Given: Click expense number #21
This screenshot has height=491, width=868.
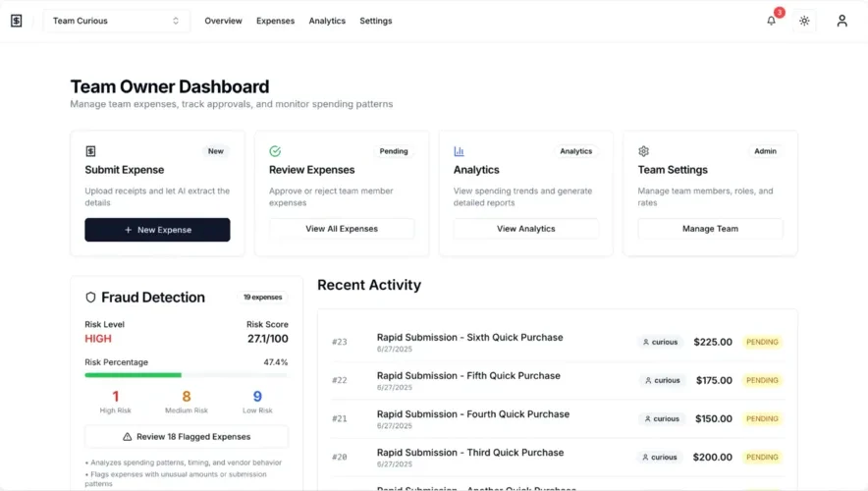Looking at the screenshot, I should [340, 419].
